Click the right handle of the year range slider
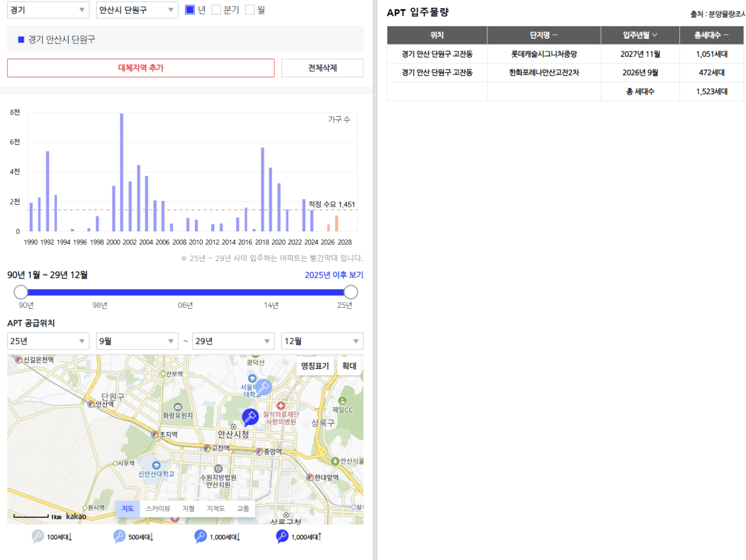Screen dimensions: 746x560 point(351,292)
